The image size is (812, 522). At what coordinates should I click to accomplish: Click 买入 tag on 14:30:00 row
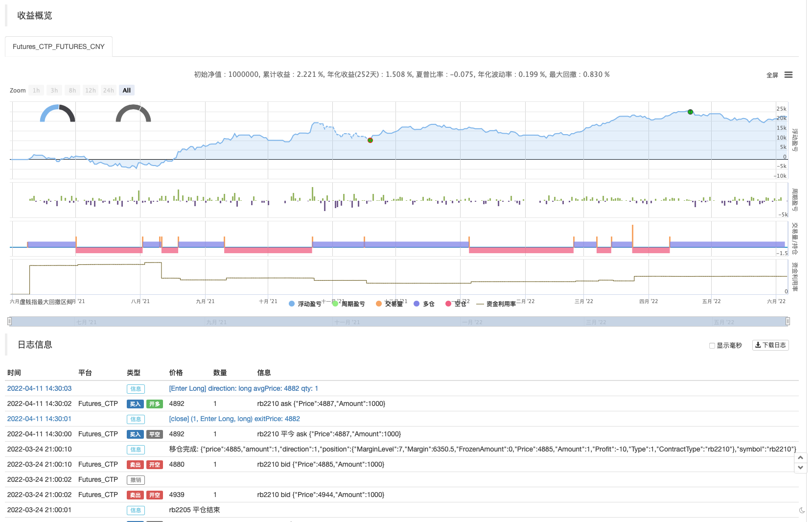coord(135,434)
